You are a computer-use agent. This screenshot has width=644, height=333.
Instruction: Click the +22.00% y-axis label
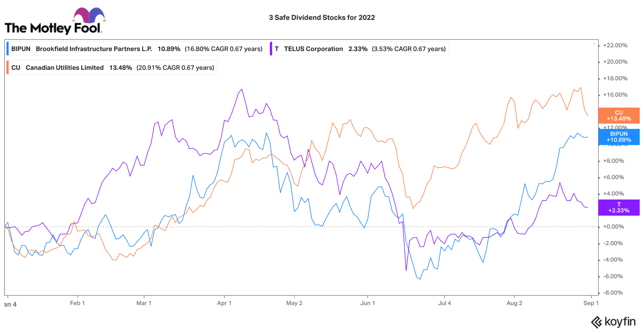point(615,45)
